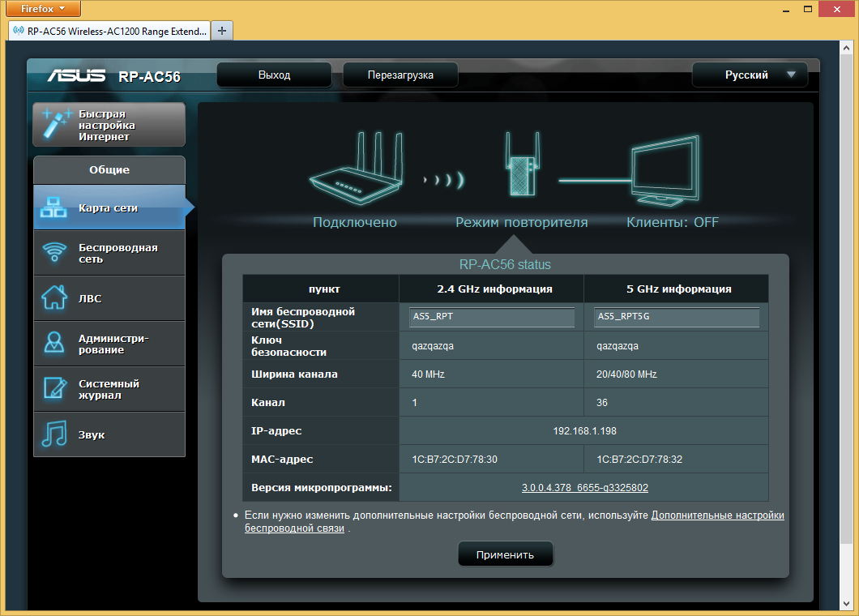Viewport: 859px width, 616px height.
Task: Click the house LAN icon in sidebar
Action: 54,297
